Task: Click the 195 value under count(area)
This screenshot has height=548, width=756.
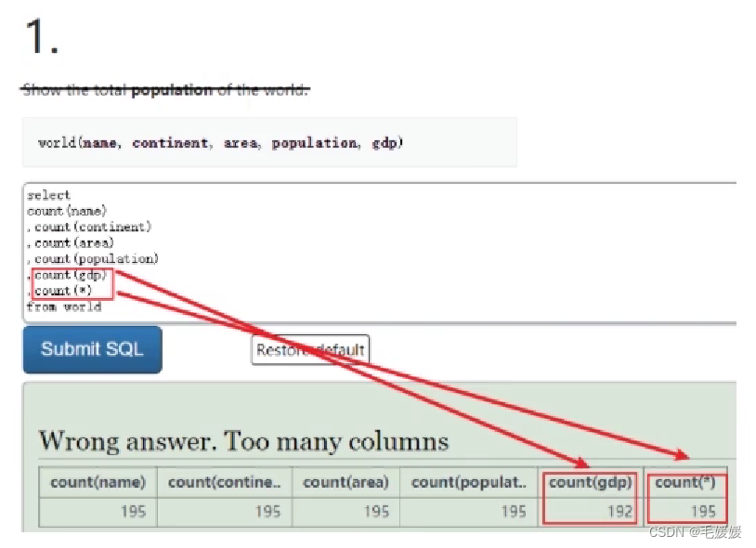Action: pyautogui.click(x=376, y=512)
